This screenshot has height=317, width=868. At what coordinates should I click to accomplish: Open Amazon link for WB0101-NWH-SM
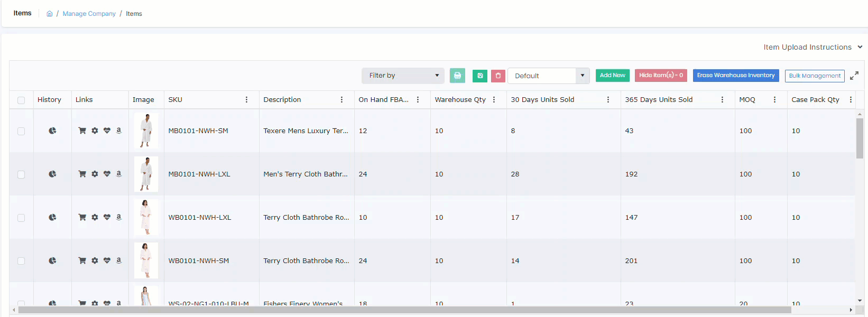[x=118, y=260]
